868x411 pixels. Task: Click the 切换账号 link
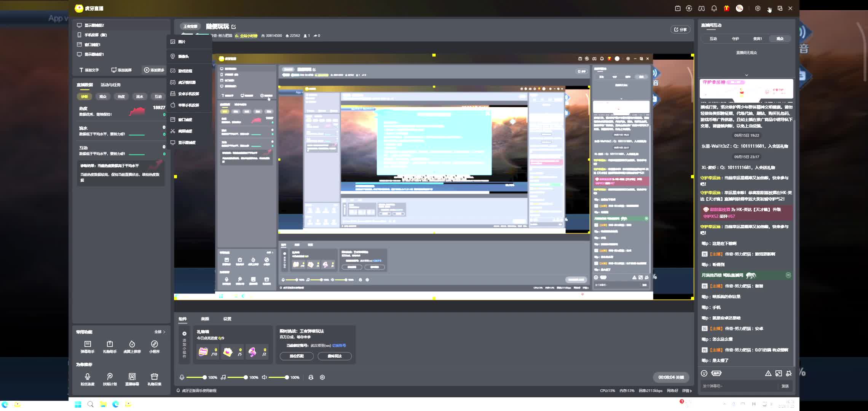339,346
